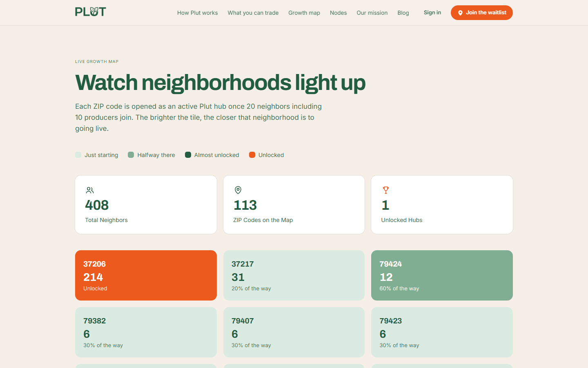Viewport: 588px width, 368px height.
Task: Click the Halfway there legend label
Action: tap(156, 155)
